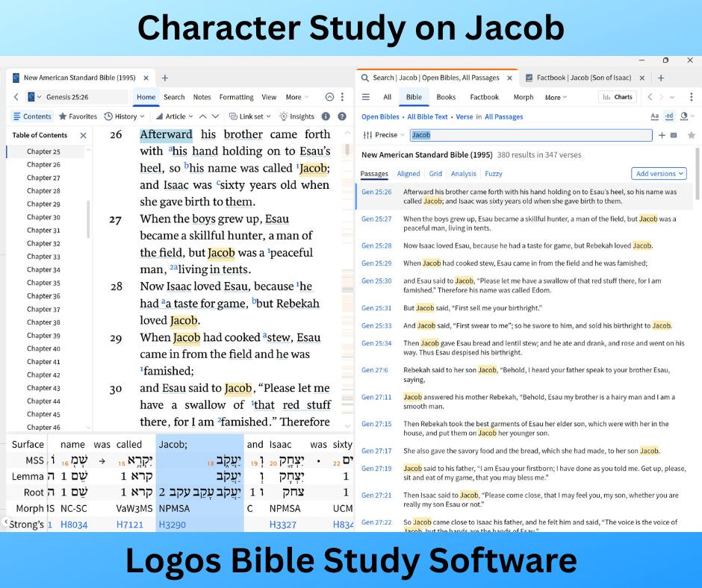Toggle the Match case (Aa) option

click(x=655, y=116)
